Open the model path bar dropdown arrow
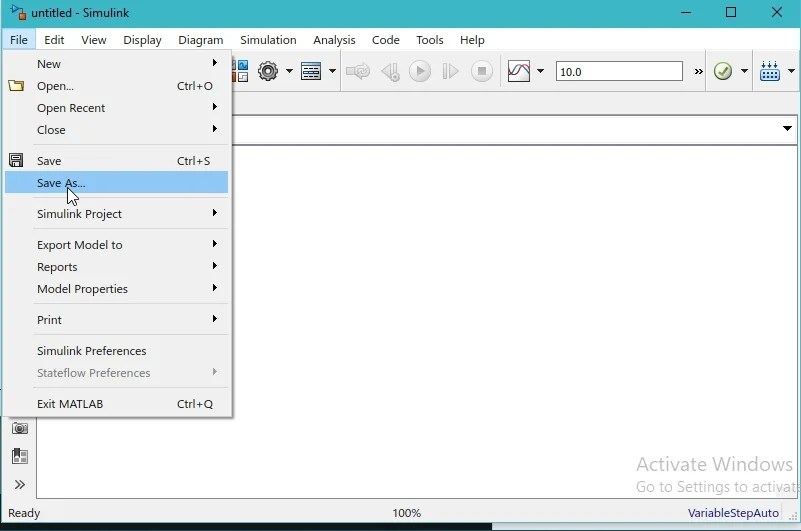This screenshot has width=801, height=531. click(787, 129)
